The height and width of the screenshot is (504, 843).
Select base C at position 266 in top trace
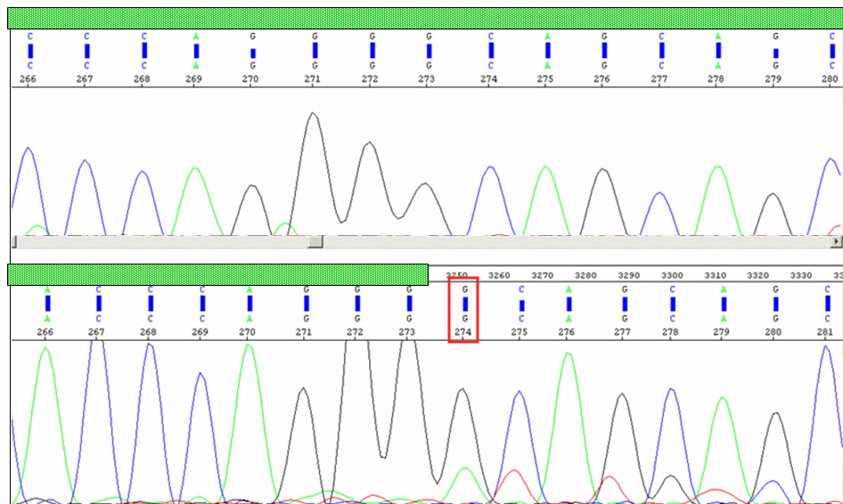pos(30,37)
